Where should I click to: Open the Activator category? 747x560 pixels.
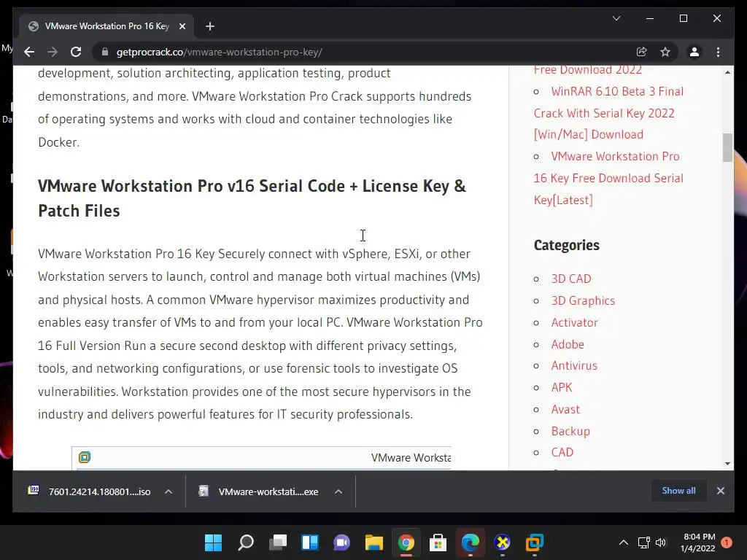pyautogui.click(x=574, y=322)
